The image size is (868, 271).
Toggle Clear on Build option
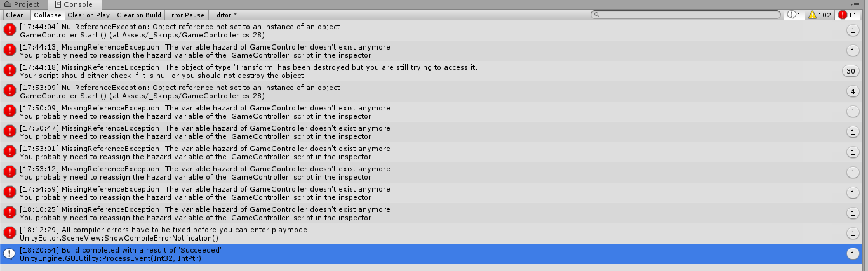point(138,15)
